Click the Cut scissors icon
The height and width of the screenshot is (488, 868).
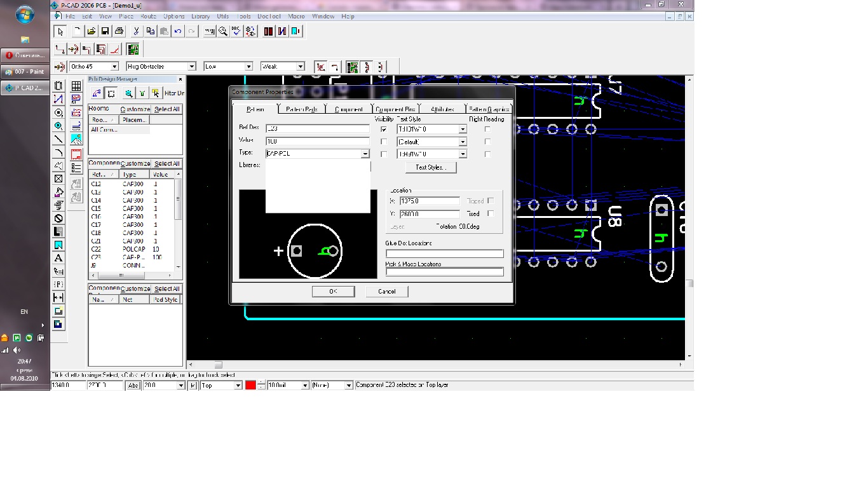click(136, 31)
